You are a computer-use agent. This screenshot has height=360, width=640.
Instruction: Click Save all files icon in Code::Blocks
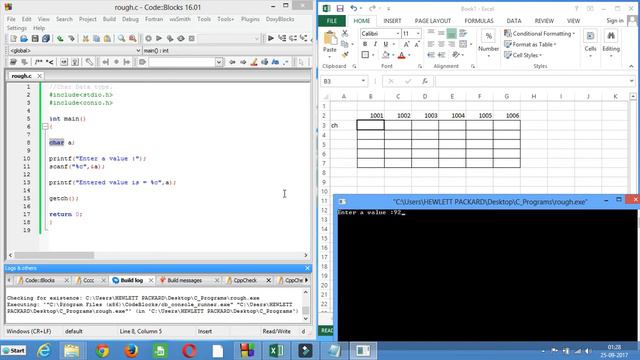click(x=46, y=39)
